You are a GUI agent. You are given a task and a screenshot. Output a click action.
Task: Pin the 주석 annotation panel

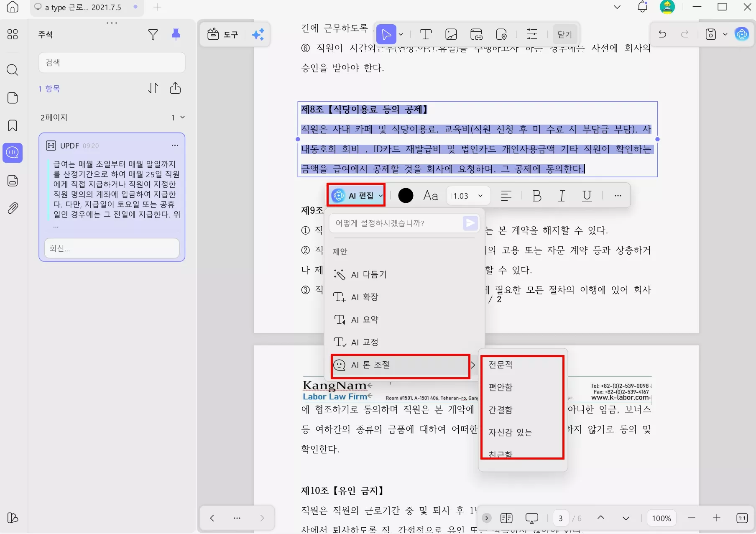pos(176,34)
